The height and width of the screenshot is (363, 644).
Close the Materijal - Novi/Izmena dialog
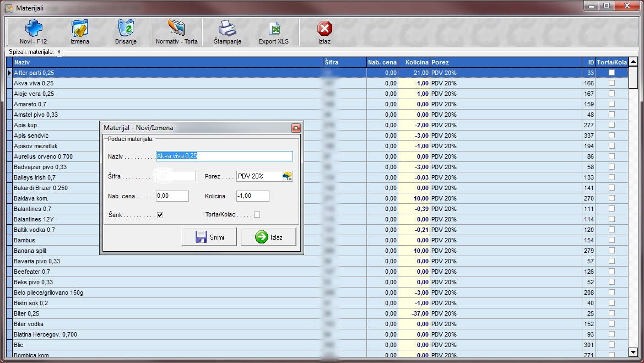click(296, 128)
